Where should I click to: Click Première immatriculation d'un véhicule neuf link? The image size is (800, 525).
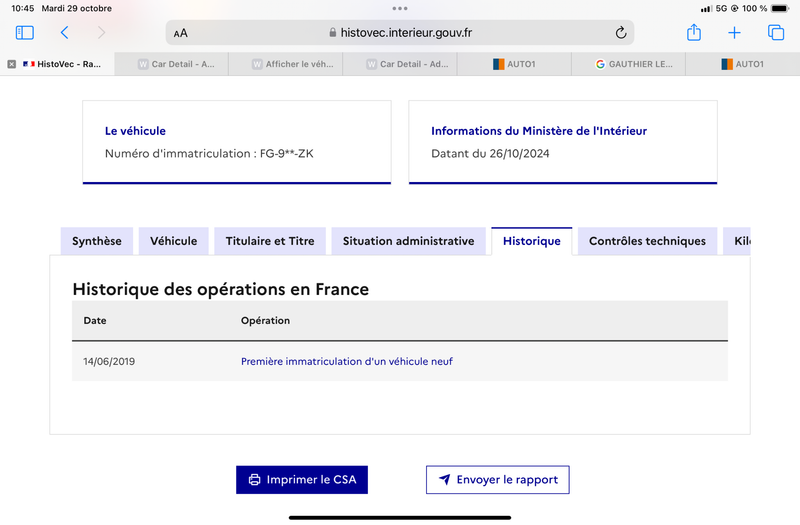[346, 361]
